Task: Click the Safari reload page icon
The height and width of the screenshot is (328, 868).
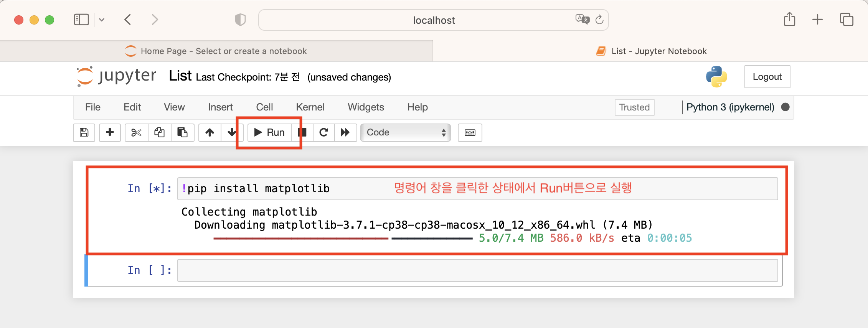Action: tap(599, 20)
